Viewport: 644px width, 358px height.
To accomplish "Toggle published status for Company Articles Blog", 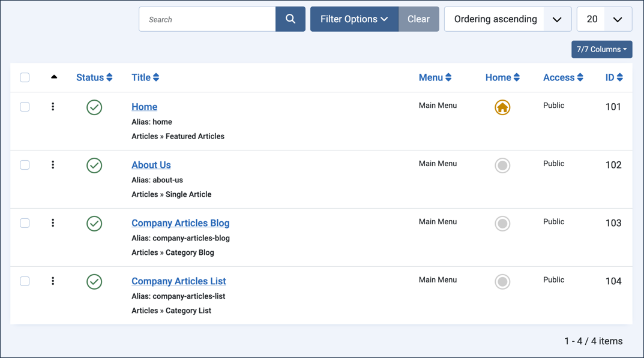I will tap(94, 224).
